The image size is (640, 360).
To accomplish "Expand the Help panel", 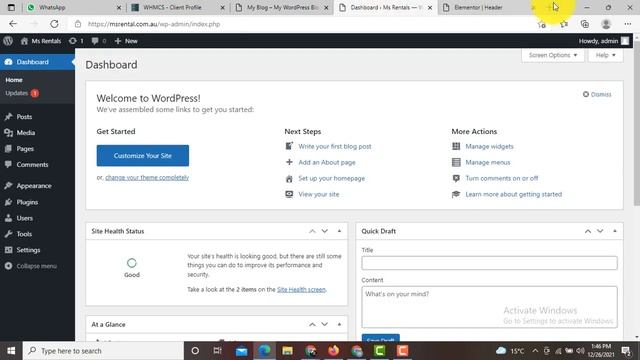I will tap(605, 55).
